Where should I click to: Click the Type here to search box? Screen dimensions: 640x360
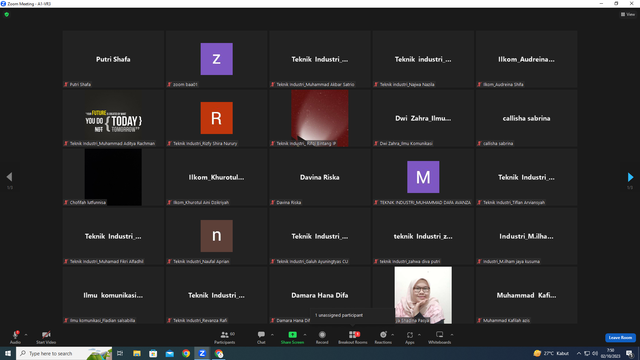pyautogui.click(x=64, y=353)
